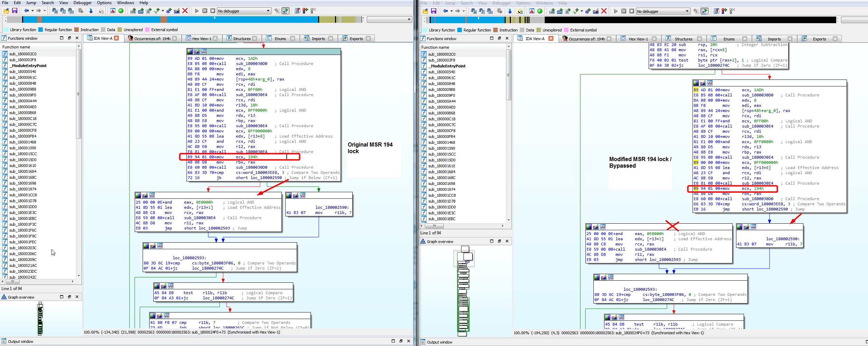868x346 pixels.
Task: Switch to Exports tab in right window
Action: [819, 39]
